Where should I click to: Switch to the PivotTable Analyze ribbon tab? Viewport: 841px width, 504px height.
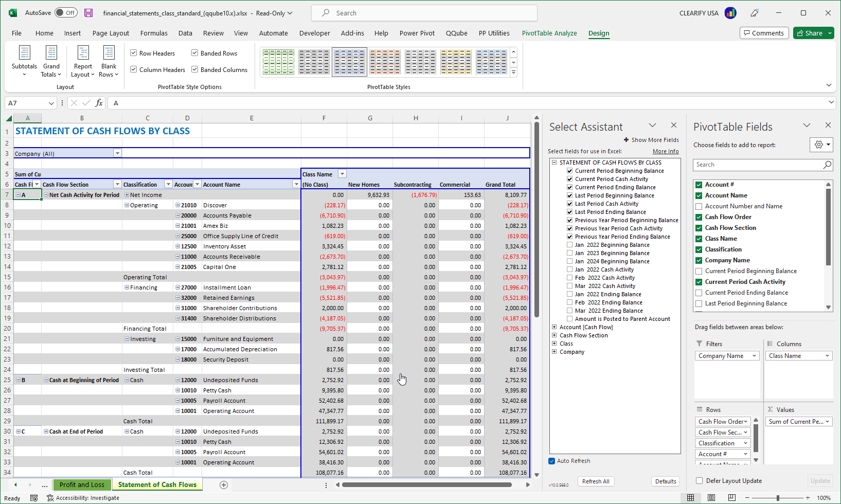click(x=549, y=33)
